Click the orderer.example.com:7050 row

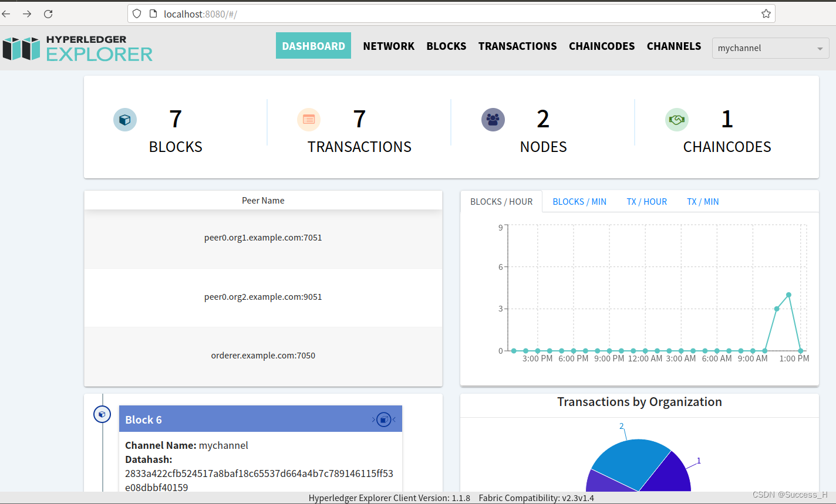click(x=263, y=356)
